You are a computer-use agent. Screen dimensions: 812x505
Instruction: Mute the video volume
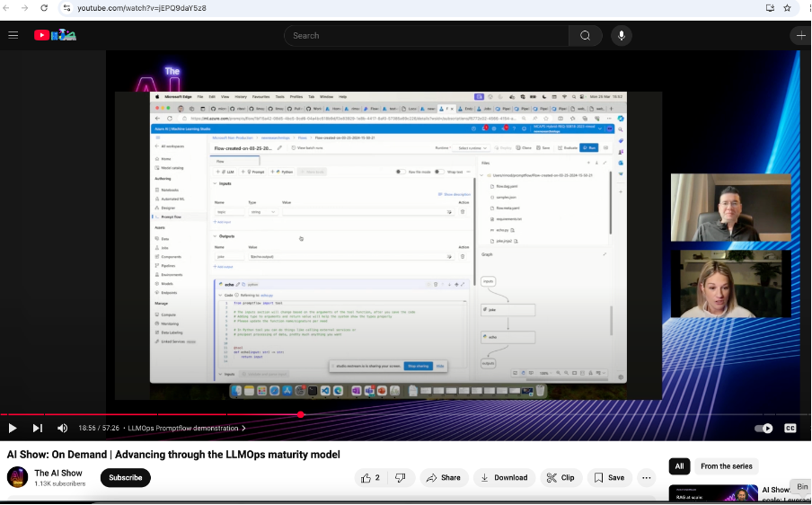[63, 429]
